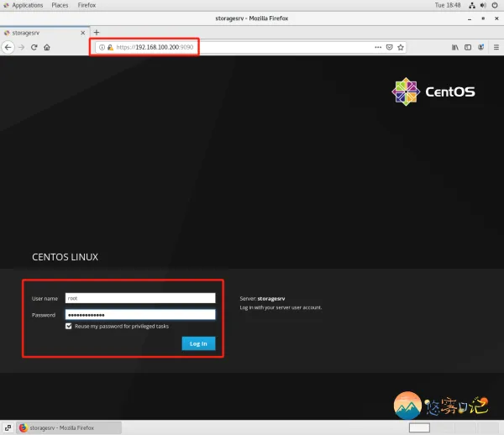
Task: Open the system power menu in top panel
Action: pyautogui.click(x=494, y=5)
